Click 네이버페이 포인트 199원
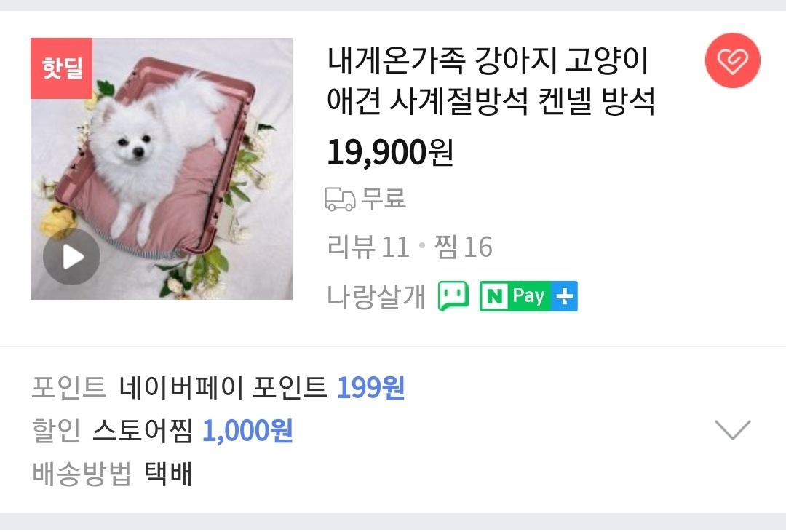The width and height of the screenshot is (786, 532). tap(262, 388)
